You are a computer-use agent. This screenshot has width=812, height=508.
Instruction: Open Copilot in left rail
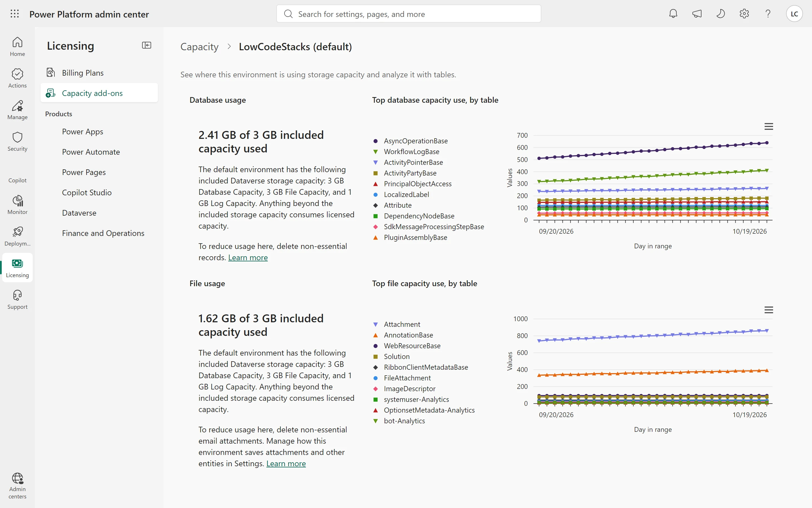[17, 173]
